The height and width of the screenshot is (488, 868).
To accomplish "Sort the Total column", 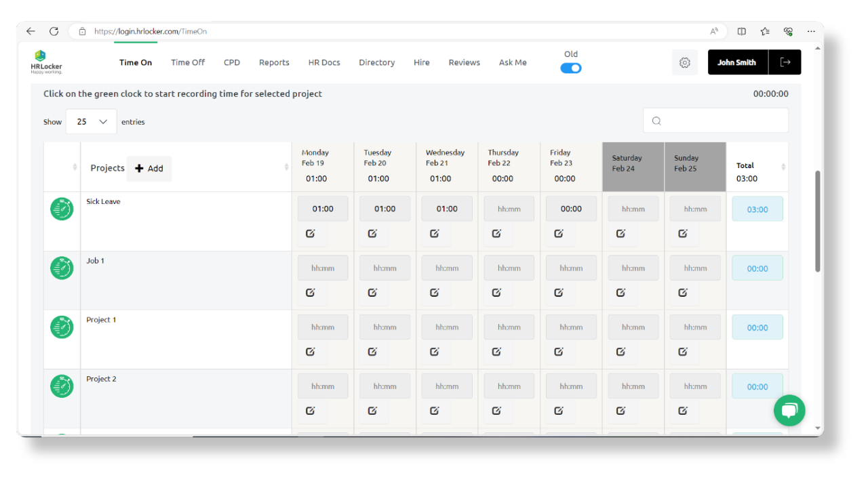I will 783,167.
